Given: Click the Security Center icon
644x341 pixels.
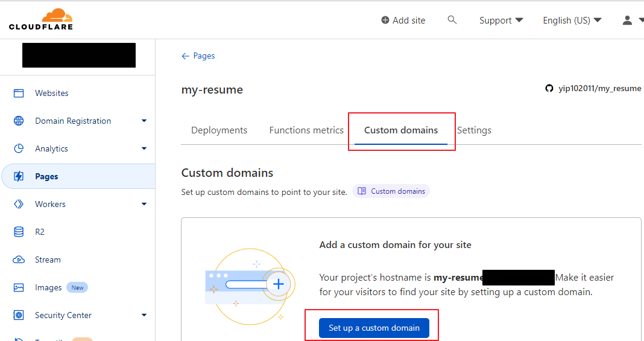Looking at the screenshot, I should coord(19,315).
